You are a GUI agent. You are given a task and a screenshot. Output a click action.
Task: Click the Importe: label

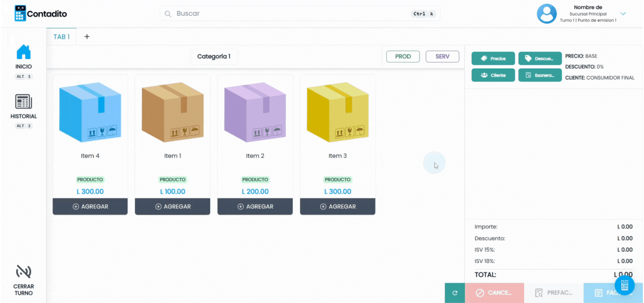click(486, 227)
